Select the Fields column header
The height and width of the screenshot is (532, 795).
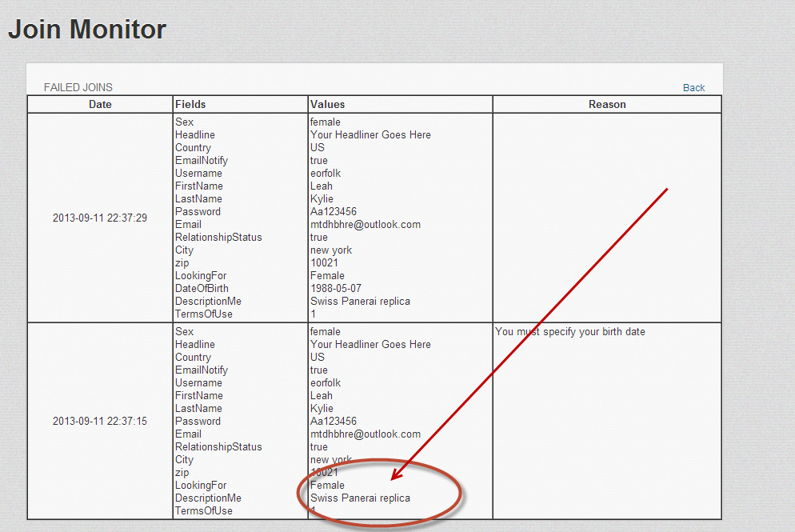pos(190,105)
